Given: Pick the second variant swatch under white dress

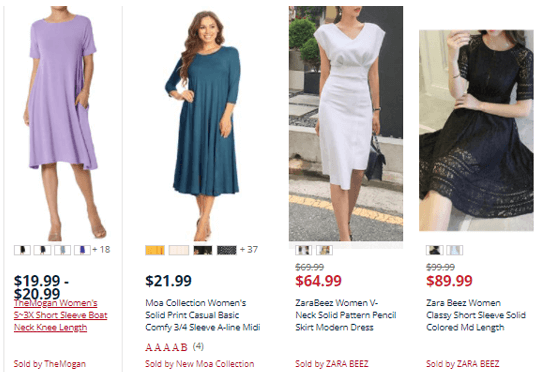Looking at the screenshot, I should click(x=324, y=250).
